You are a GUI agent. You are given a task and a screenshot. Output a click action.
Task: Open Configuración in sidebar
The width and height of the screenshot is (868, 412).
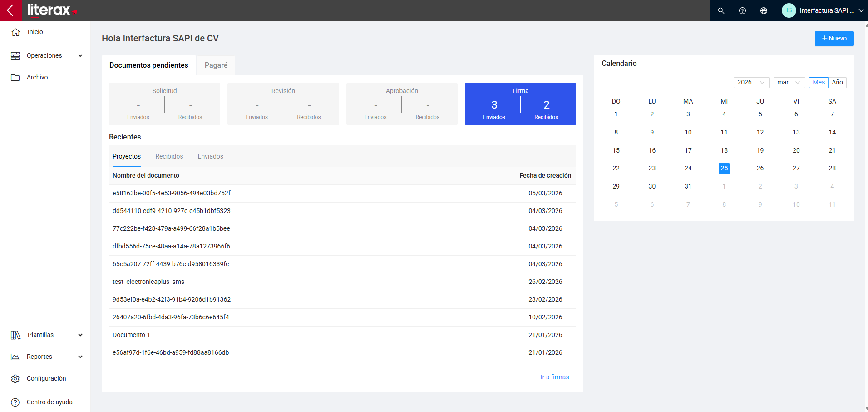point(46,378)
